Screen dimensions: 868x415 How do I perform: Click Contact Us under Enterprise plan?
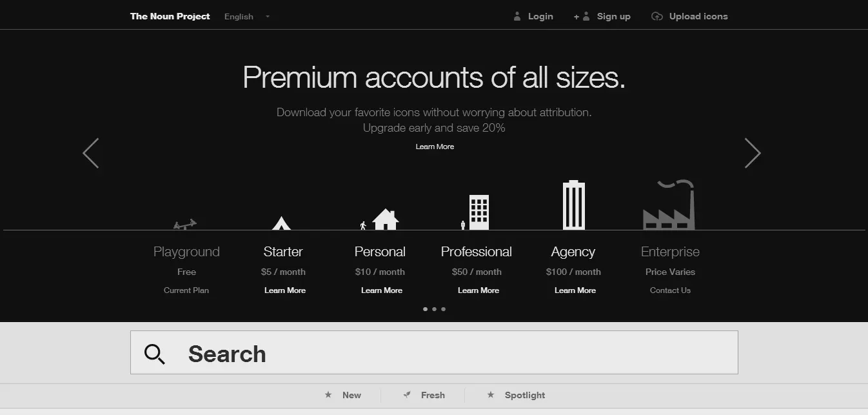(670, 290)
